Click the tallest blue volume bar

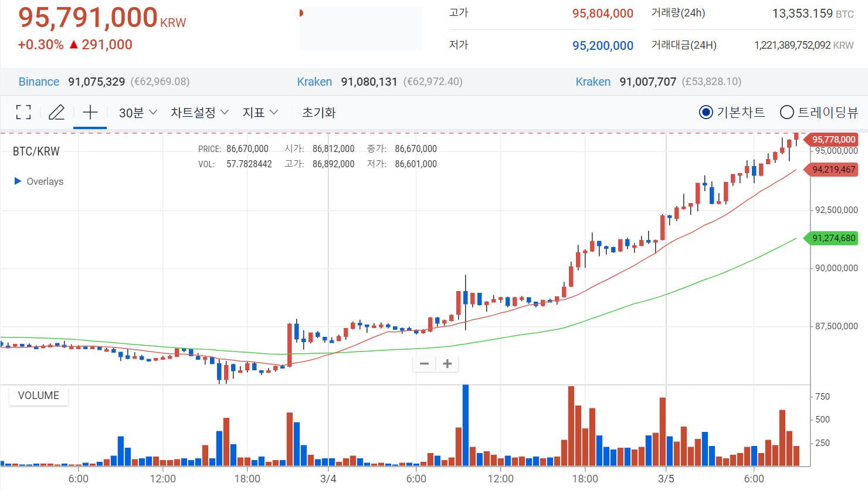pyautogui.click(x=466, y=425)
